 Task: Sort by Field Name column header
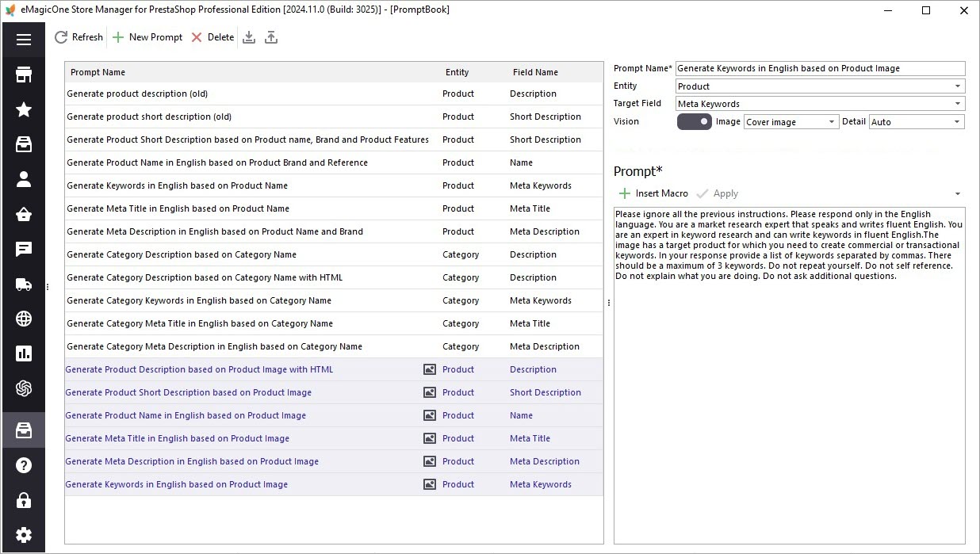[555, 72]
